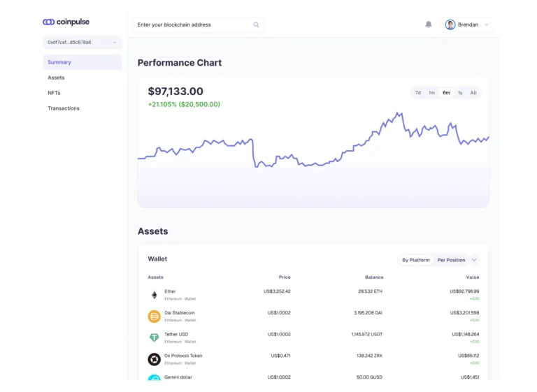Click the Gemini dollar icon

(x=154, y=377)
